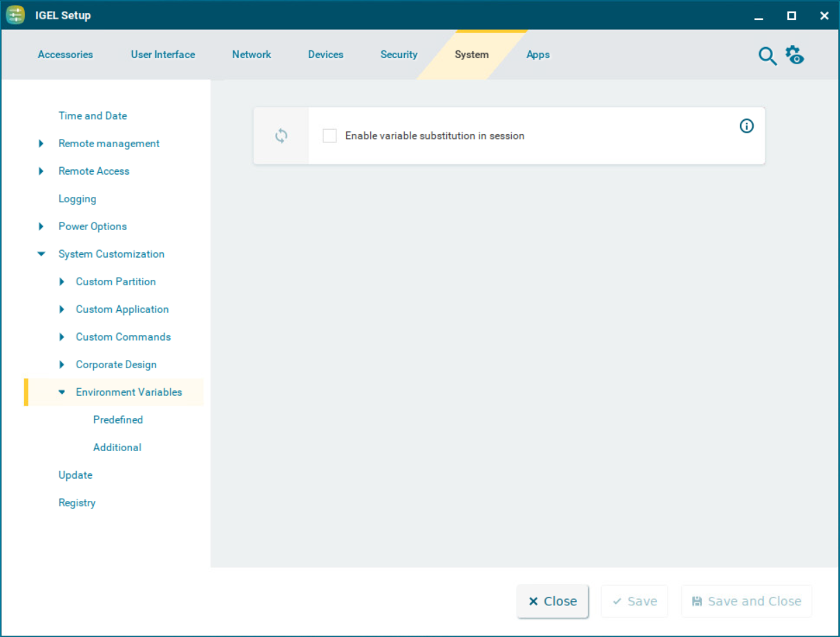Switch to the Network tab
This screenshot has width=840, height=637.
tap(251, 55)
